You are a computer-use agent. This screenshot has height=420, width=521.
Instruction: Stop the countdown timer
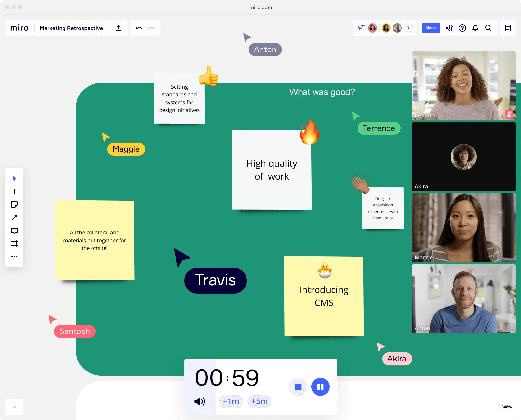tap(298, 387)
